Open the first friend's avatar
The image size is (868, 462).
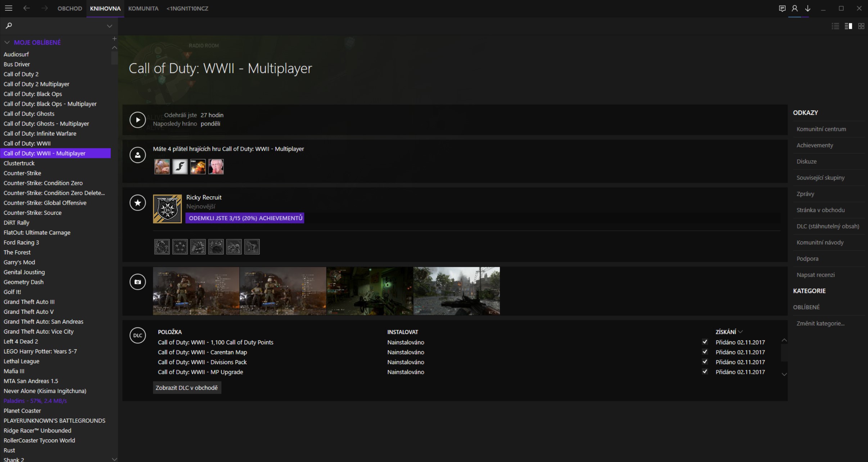point(162,167)
